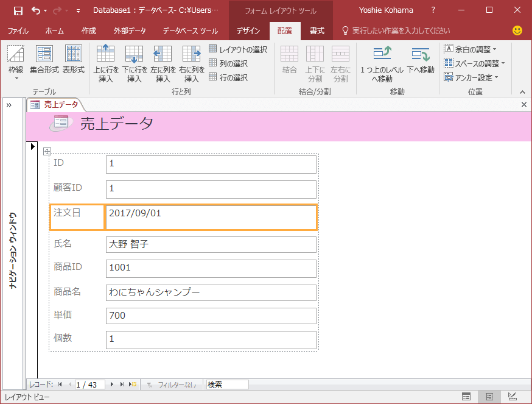Switch to Form View status bar icon
This screenshot has width=532, height=404.
pos(466,397)
